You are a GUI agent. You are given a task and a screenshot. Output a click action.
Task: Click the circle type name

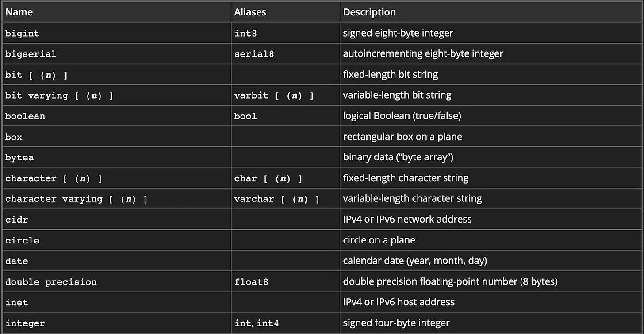point(22,240)
